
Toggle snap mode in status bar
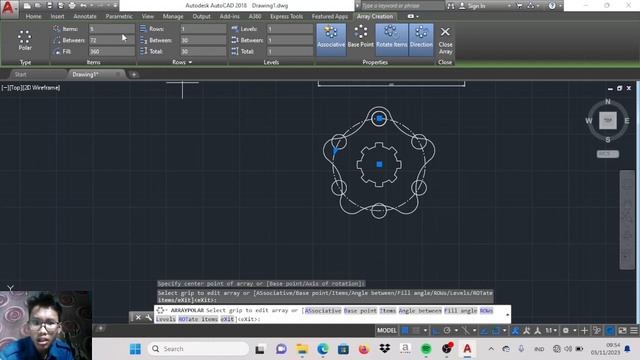click(416, 330)
